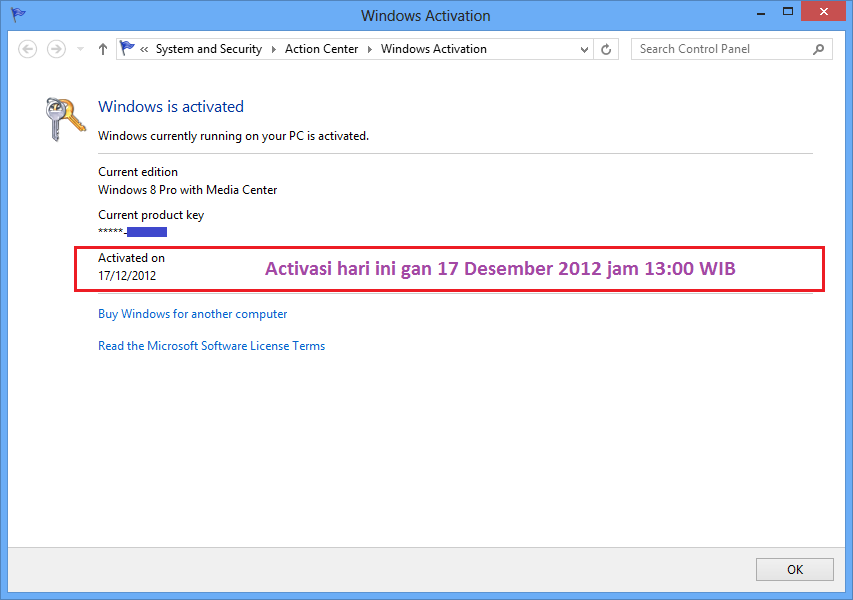Read the Microsoft Software License Terms
Screen dimensions: 853x600
pyautogui.click(x=211, y=346)
